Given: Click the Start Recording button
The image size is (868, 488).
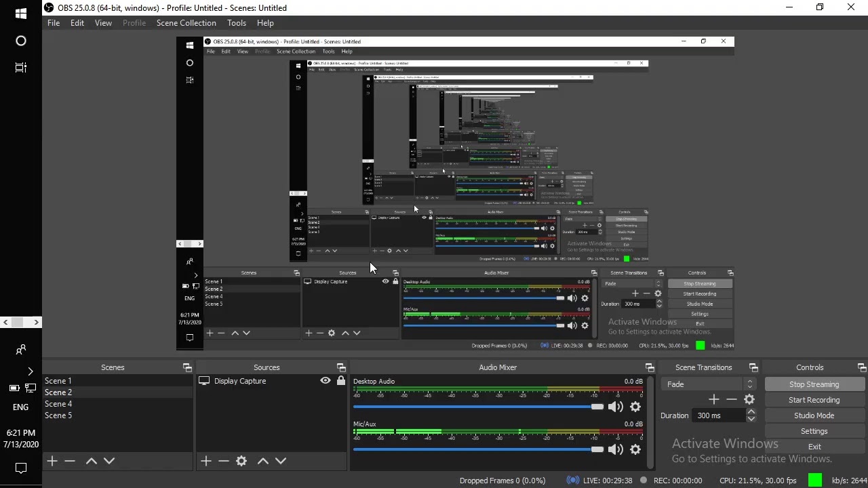Looking at the screenshot, I should pos(814,400).
